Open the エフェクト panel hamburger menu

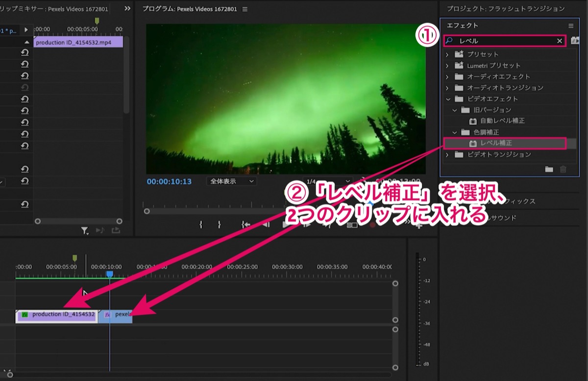tap(571, 25)
